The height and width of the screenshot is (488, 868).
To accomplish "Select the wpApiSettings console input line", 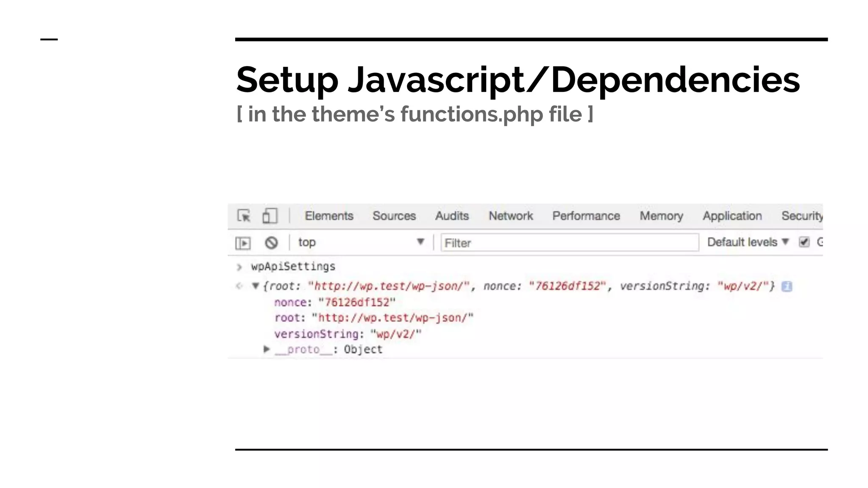I will click(x=293, y=266).
